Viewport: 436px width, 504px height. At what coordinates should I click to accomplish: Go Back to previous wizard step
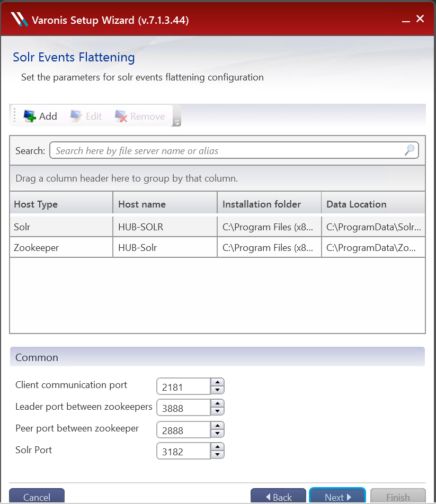pyautogui.click(x=278, y=497)
